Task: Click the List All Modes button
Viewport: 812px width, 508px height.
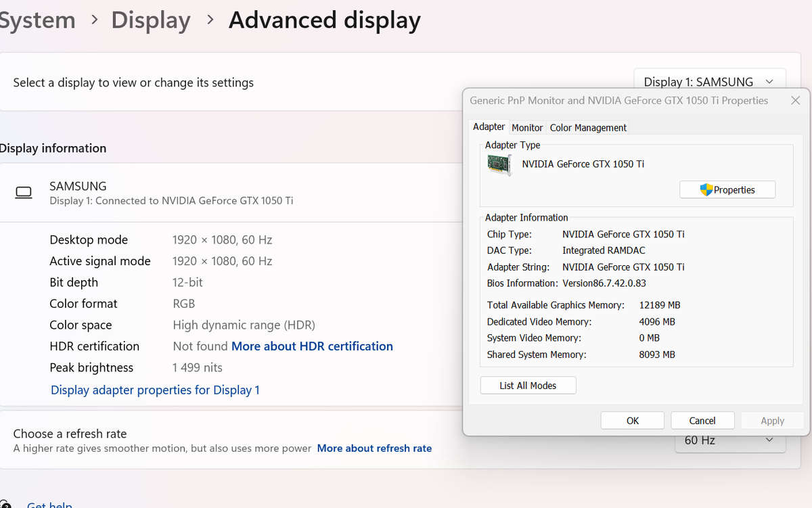Action: coord(528,386)
